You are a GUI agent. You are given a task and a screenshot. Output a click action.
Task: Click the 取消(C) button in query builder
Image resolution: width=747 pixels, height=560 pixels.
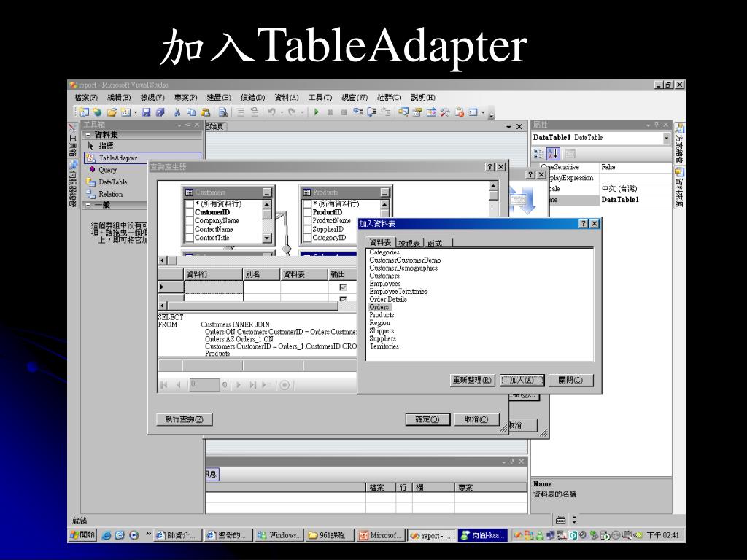(476, 419)
